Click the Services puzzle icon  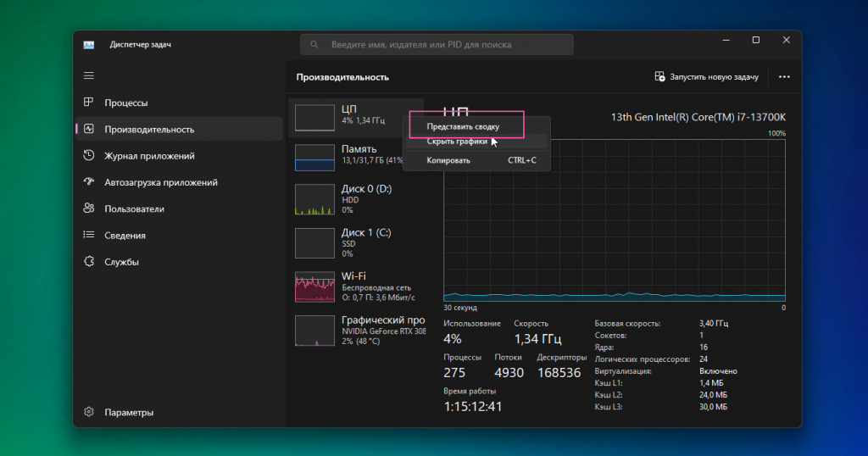coord(88,262)
